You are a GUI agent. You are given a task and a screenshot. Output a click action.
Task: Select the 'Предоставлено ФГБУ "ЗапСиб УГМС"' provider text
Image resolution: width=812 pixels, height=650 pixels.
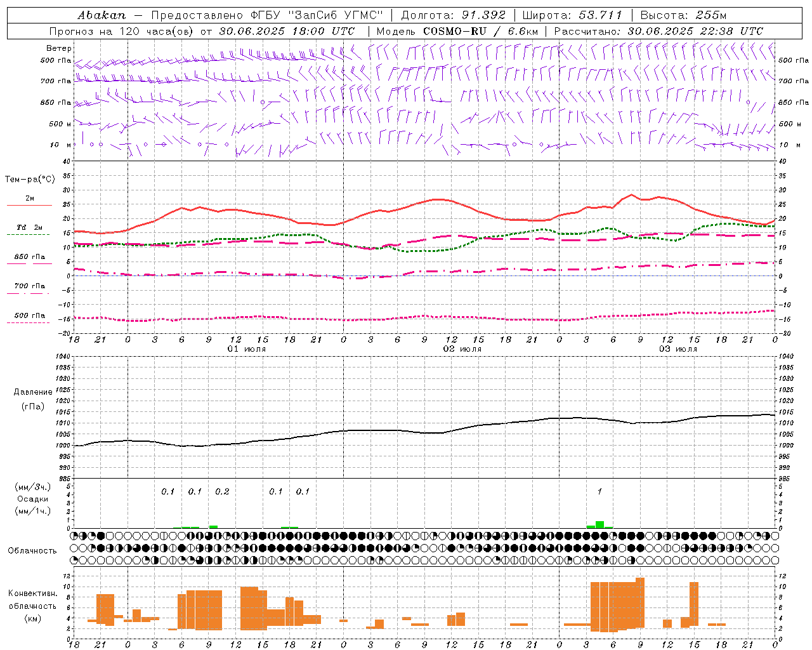[x=267, y=15]
